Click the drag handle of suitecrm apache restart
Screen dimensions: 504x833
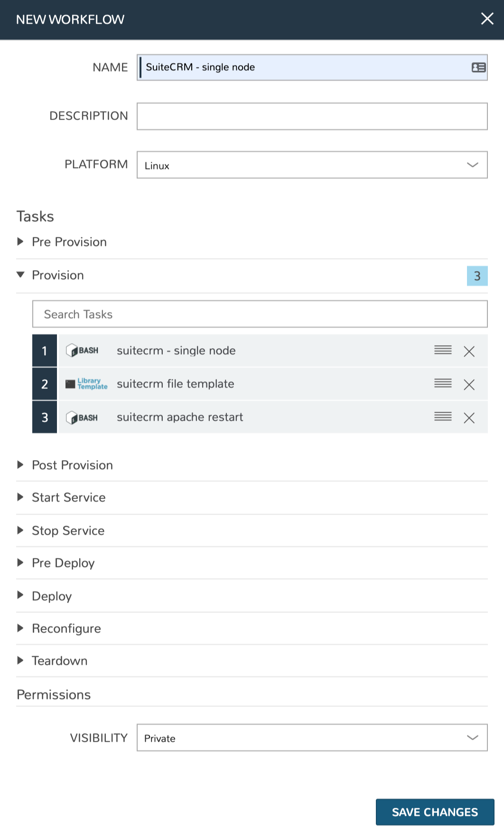click(x=443, y=416)
